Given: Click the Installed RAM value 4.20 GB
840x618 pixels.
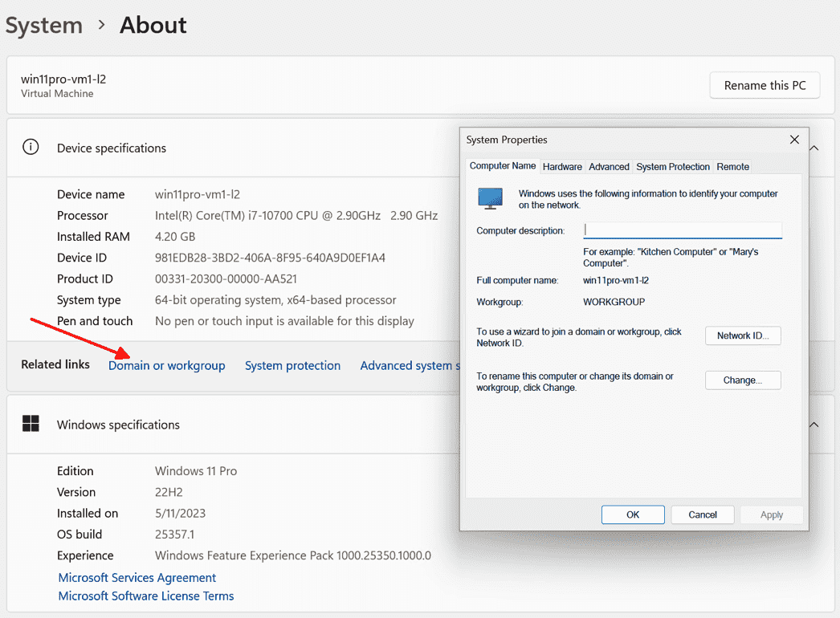Looking at the screenshot, I should point(175,237).
